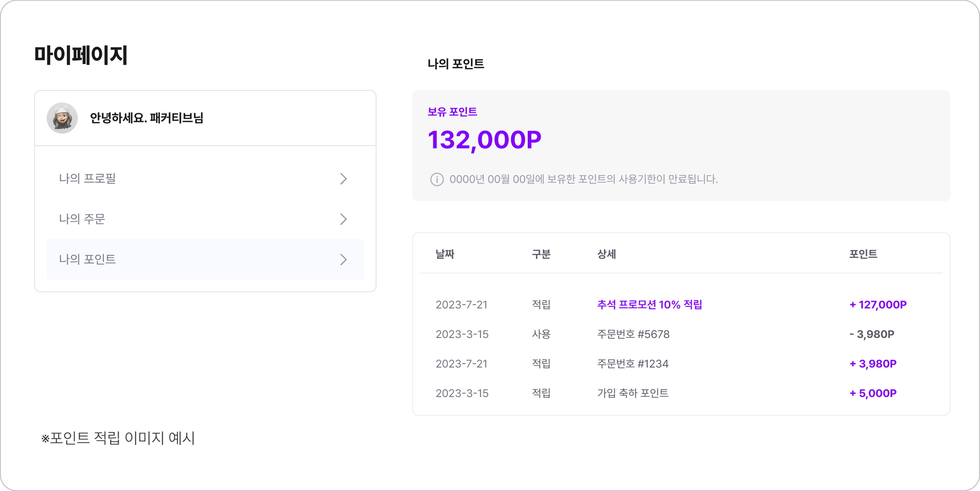Click the 가입 축하 포인트 entry

point(633,393)
